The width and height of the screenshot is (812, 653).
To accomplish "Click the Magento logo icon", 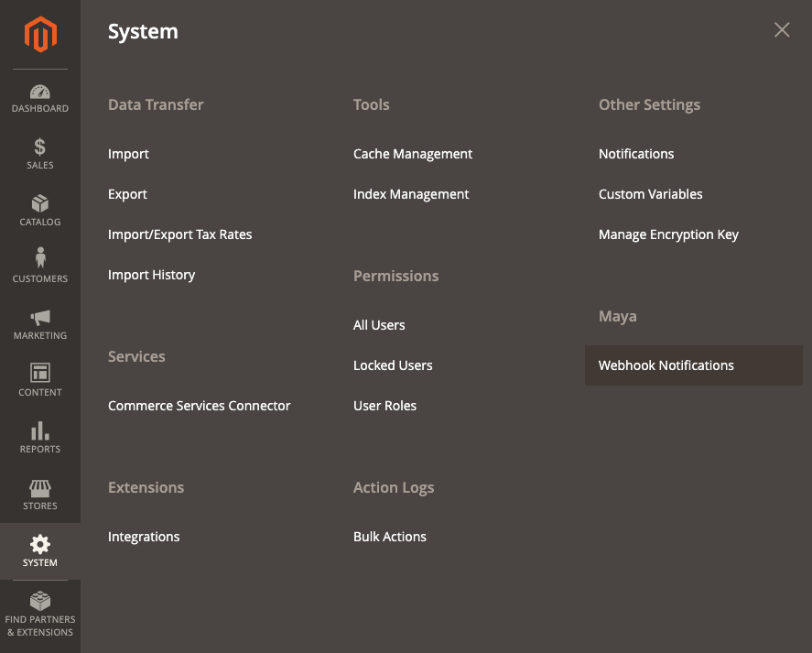I will tap(40, 35).
